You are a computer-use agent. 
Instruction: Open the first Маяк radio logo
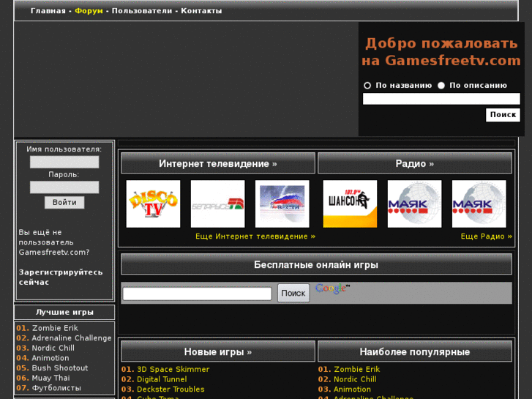(414, 204)
